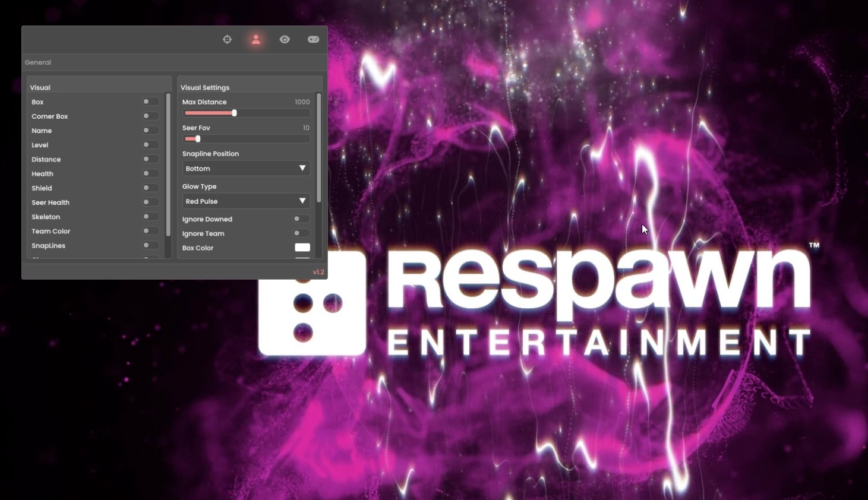Viewport: 868px width, 500px height.
Task: Toggle the Seer Health option
Action: (x=150, y=202)
